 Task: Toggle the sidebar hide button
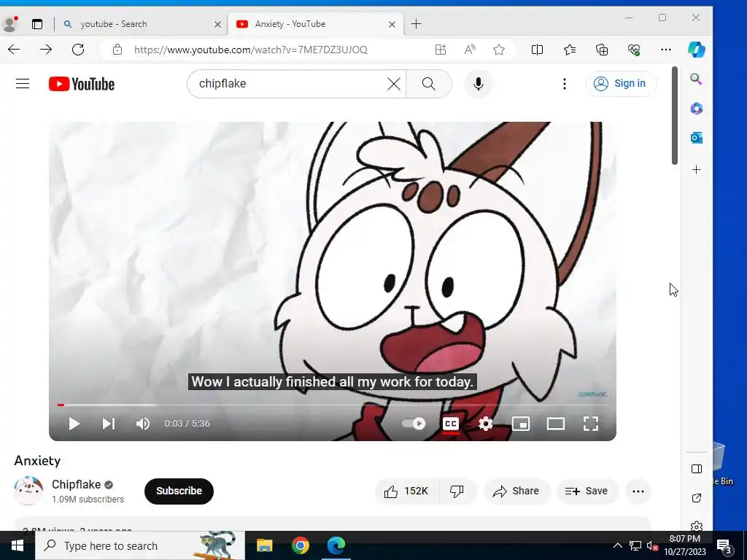(696, 469)
